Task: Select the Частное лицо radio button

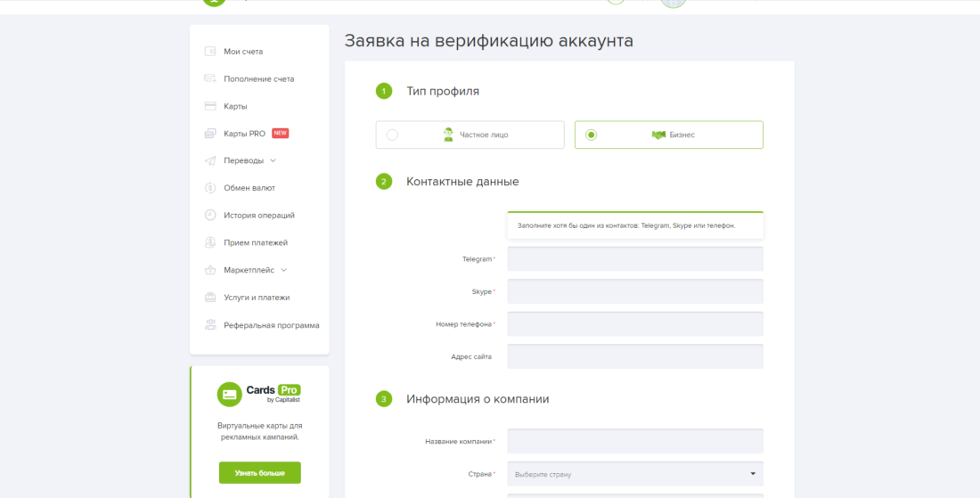Action: coord(392,135)
